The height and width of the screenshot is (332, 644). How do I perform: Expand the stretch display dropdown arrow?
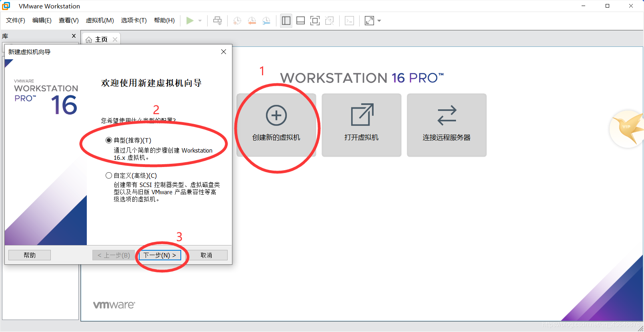pyautogui.click(x=379, y=21)
